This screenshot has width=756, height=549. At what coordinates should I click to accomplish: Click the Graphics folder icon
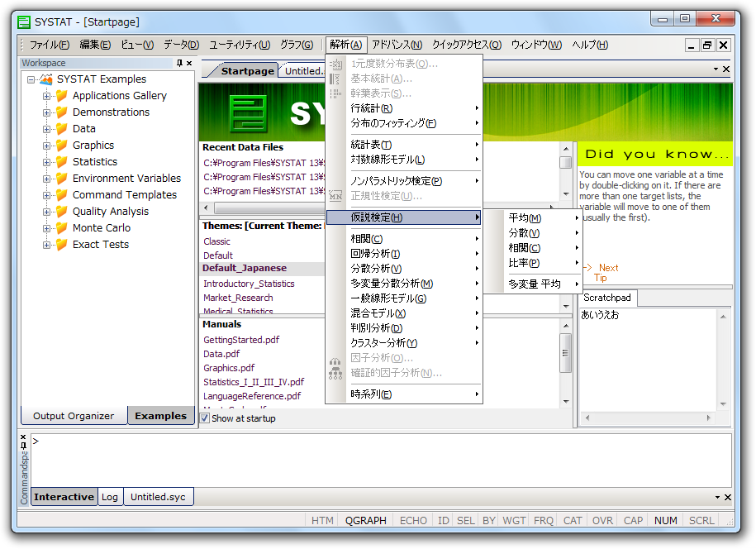(x=62, y=146)
